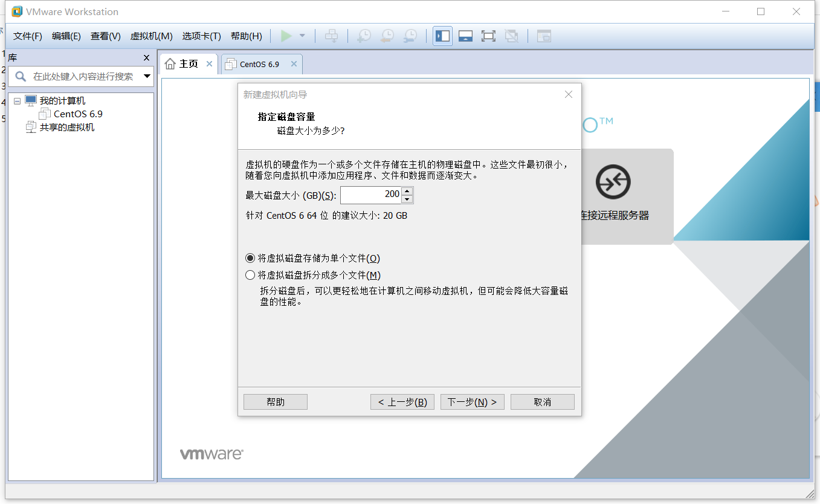Select 共享的虚拟机 in the library tree
This screenshot has height=504, width=820.
[67, 127]
